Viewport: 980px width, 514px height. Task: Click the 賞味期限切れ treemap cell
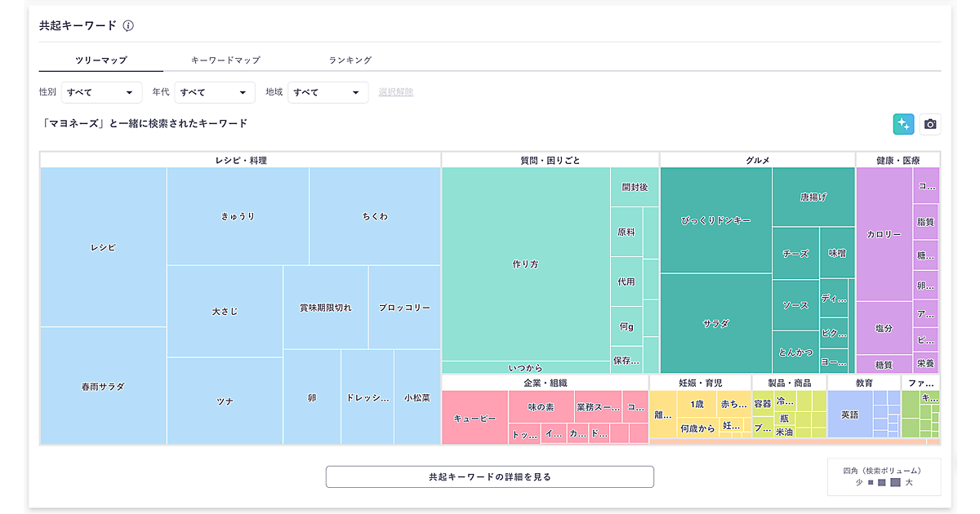click(325, 308)
